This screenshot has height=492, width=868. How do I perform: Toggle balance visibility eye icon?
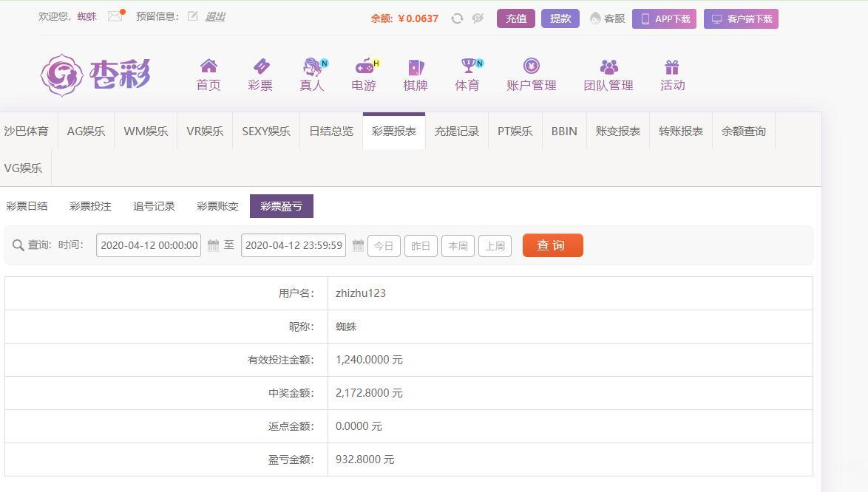tap(478, 18)
